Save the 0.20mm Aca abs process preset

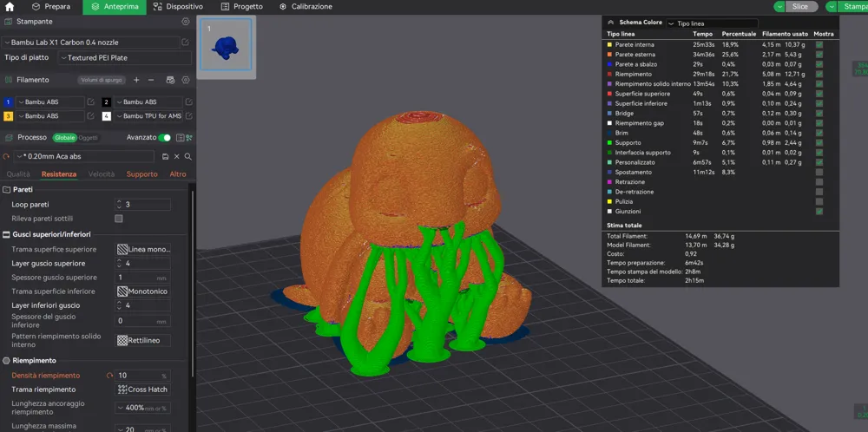coord(165,156)
